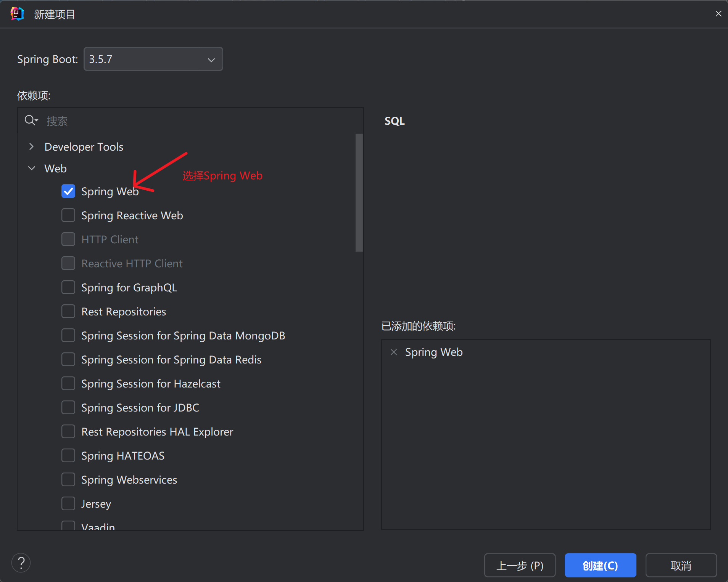Enable Rest Repositories HAL Explorer checkbox
The height and width of the screenshot is (582, 728).
click(68, 431)
